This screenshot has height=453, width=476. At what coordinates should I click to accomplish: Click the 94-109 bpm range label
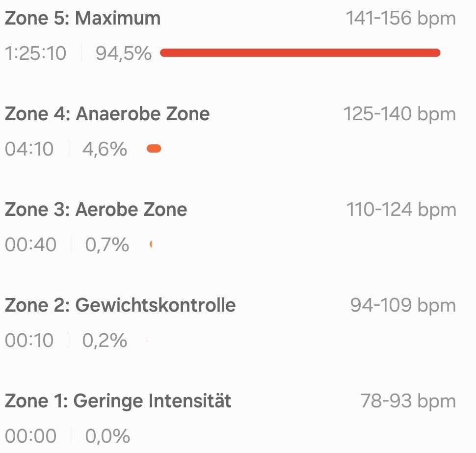(x=402, y=305)
